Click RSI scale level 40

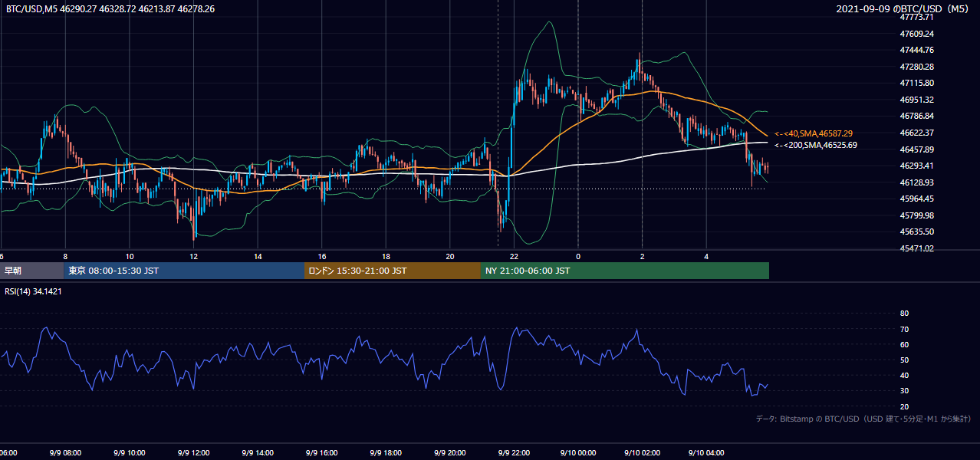[904, 376]
